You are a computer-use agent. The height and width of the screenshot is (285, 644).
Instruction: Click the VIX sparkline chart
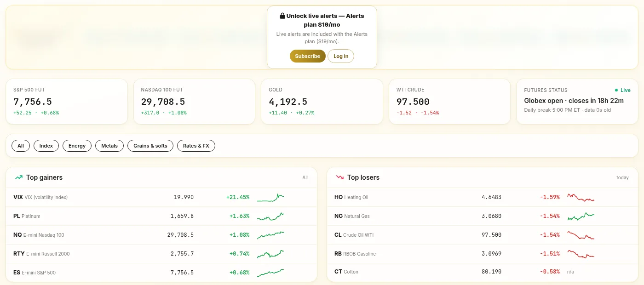[x=270, y=197]
